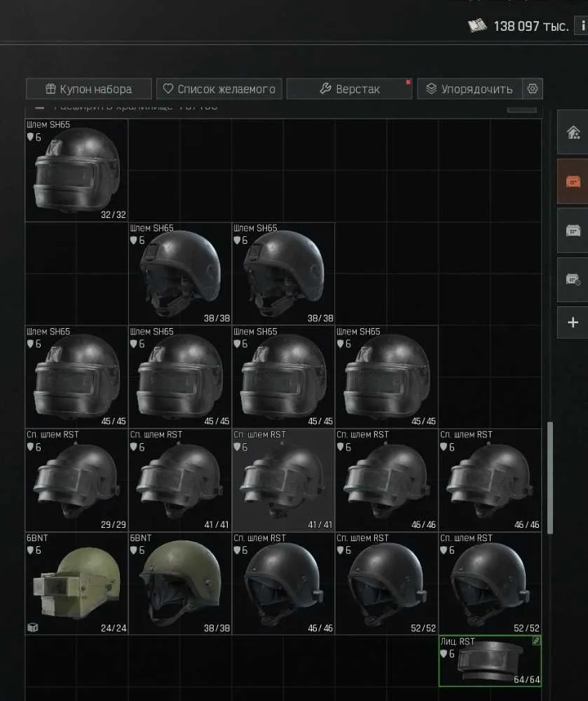Click the 24/24 durability value
Image resolution: width=588 pixels, height=701 pixels.
[x=114, y=628]
